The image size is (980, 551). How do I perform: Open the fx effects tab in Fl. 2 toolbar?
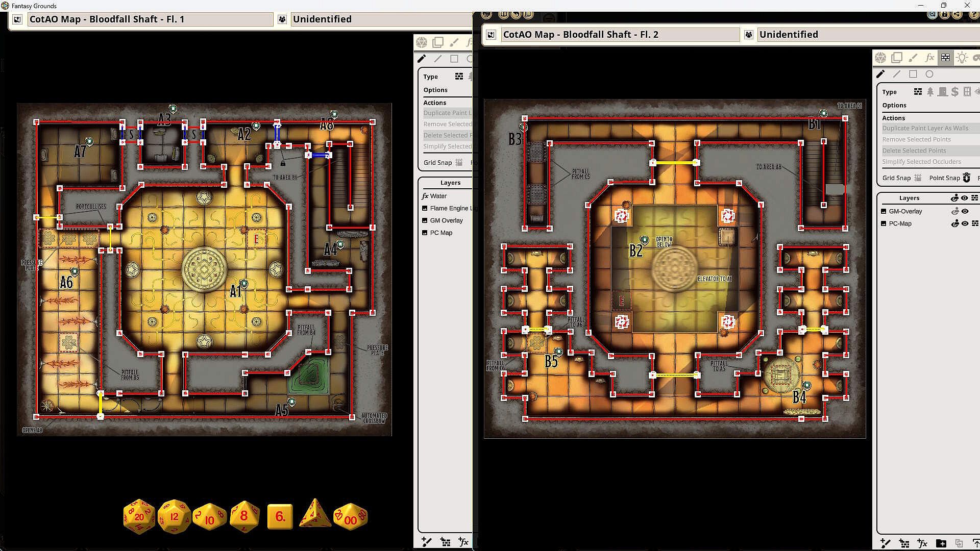click(x=929, y=58)
